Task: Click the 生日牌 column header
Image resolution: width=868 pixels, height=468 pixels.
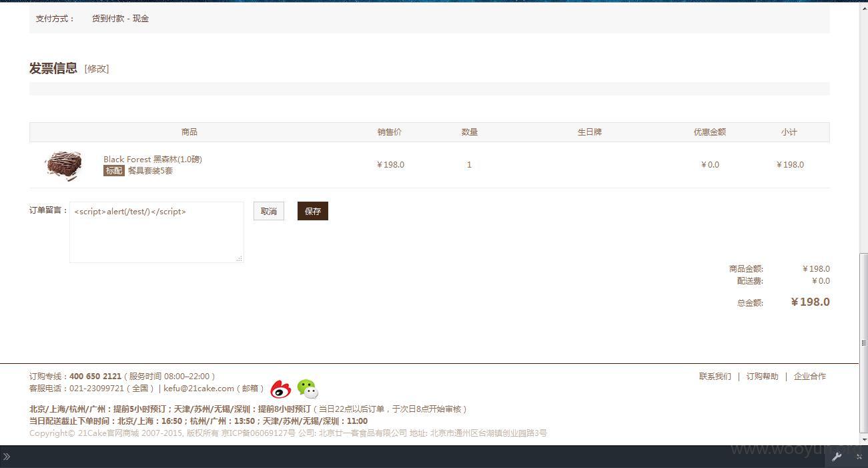Action: pos(590,132)
